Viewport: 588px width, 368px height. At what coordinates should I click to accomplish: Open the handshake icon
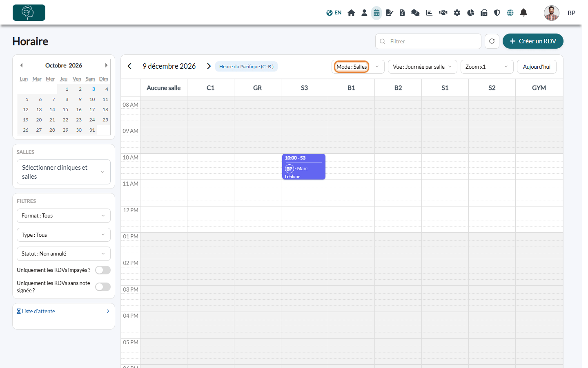point(443,13)
